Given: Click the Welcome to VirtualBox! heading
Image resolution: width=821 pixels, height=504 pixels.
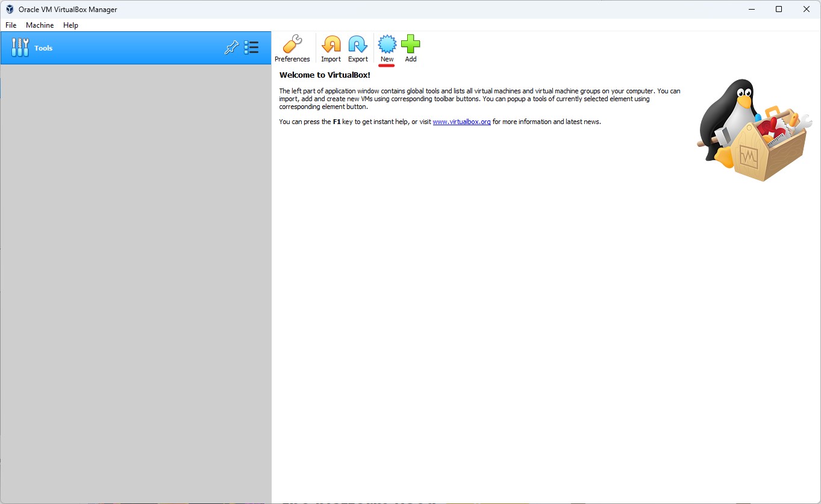Looking at the screenshot, I should pos(325,75).
